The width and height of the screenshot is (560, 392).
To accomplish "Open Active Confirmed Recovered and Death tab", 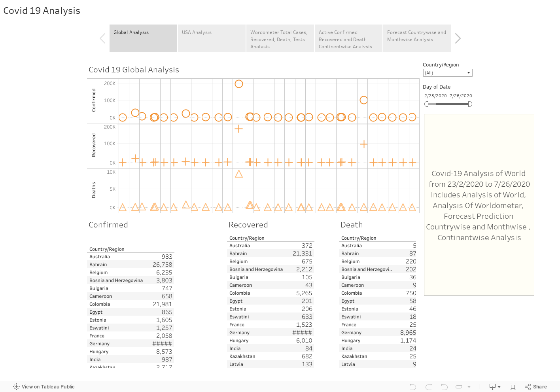I will 348,38.
